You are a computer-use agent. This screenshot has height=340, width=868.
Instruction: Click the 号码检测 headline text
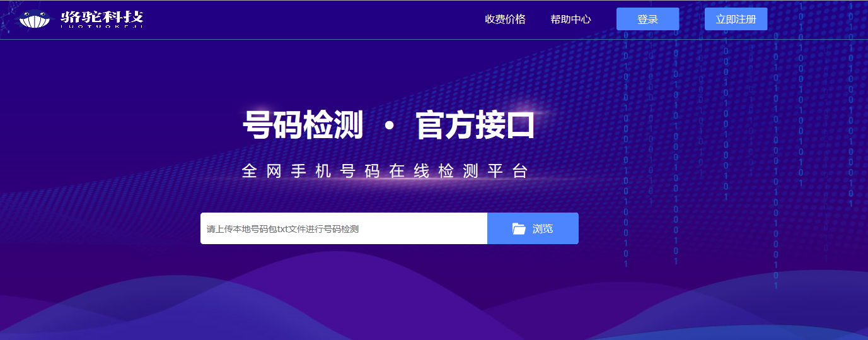pyautogui.click(x=303, y=126)
